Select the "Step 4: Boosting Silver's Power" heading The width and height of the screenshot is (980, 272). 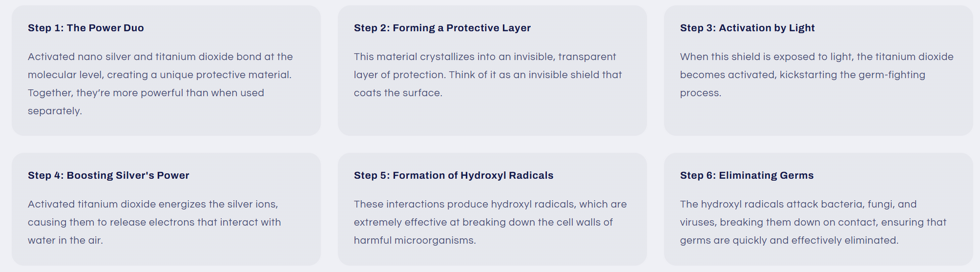108,175
